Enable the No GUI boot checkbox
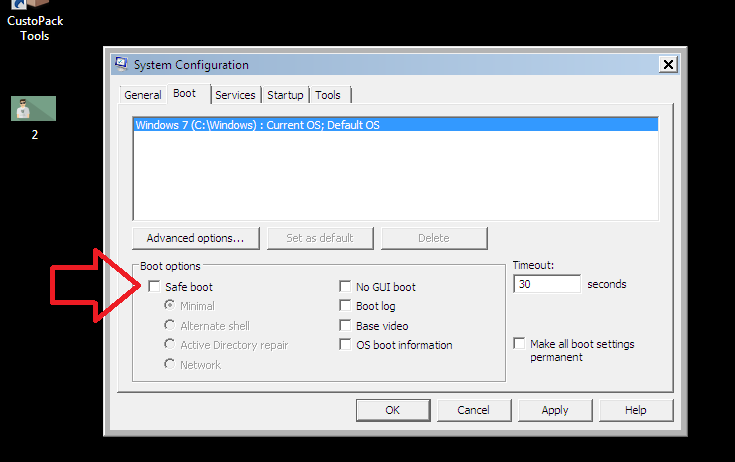 pos(345,286)
